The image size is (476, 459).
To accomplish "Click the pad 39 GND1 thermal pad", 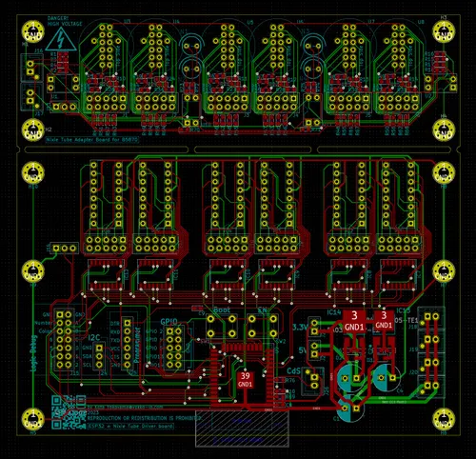I will [x=245, y=380].
